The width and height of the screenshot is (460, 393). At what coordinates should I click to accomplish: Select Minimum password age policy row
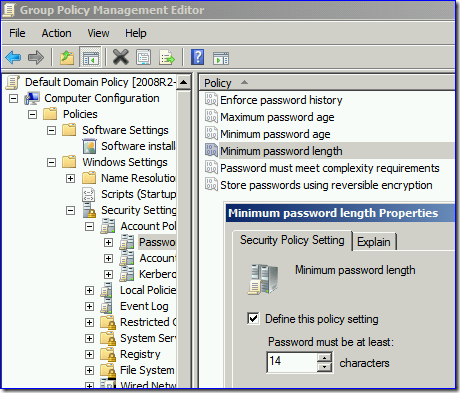275,134
